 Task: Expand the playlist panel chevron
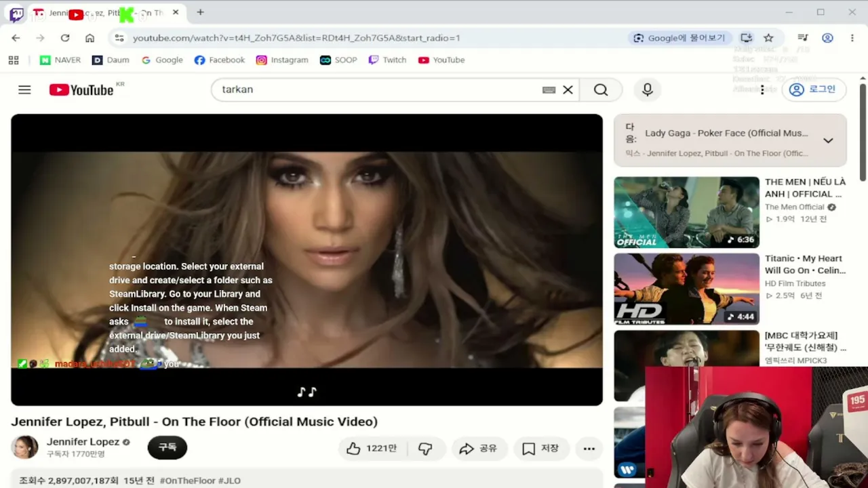[x=828, y=140]
